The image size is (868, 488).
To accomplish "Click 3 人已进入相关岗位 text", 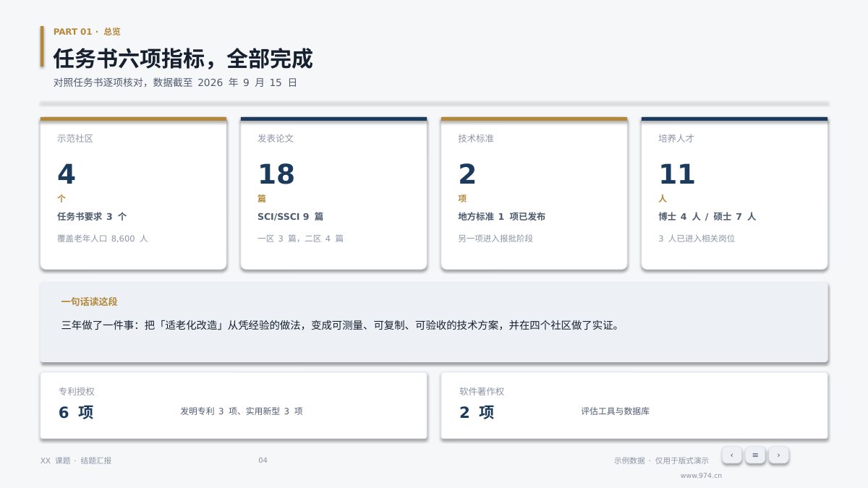I will coord(696,238).
